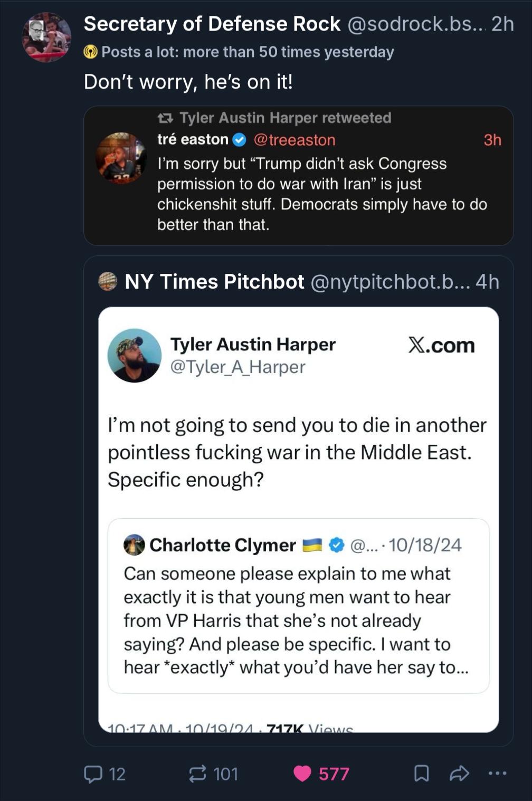532x801 pixels.
Task: Click the X.com logo in the tweet card
Action: (441, 345)
